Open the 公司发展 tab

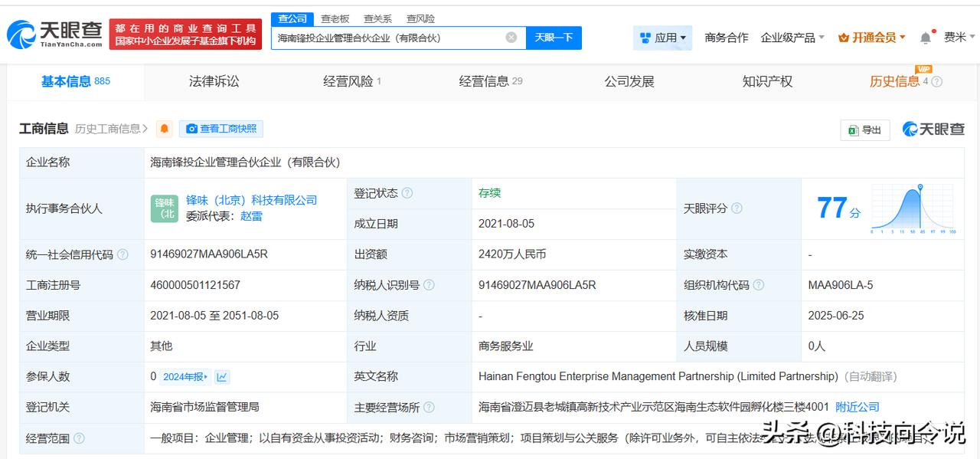(x=629, y=81)
